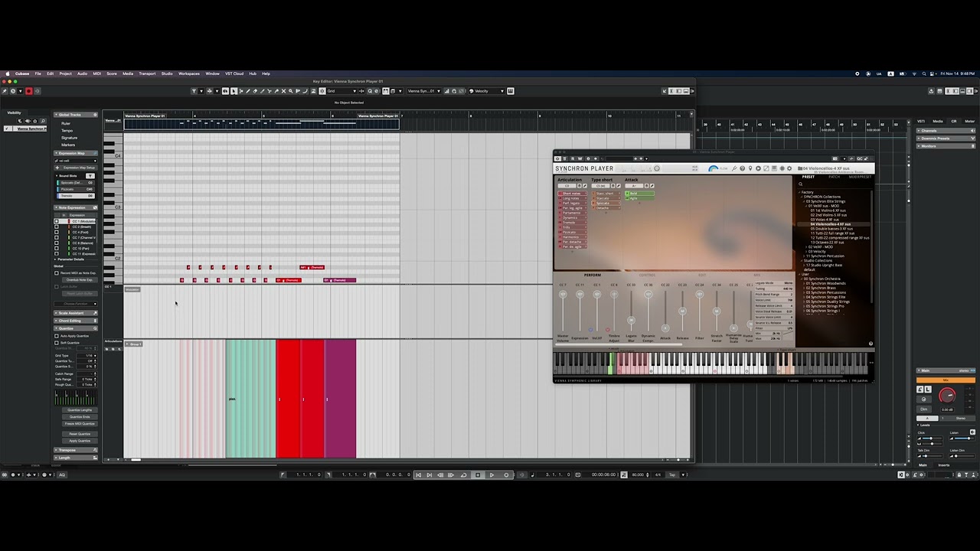Open the Velocity controller dropdown
This screenshot has height=551, width=980.
click(488, 91)
